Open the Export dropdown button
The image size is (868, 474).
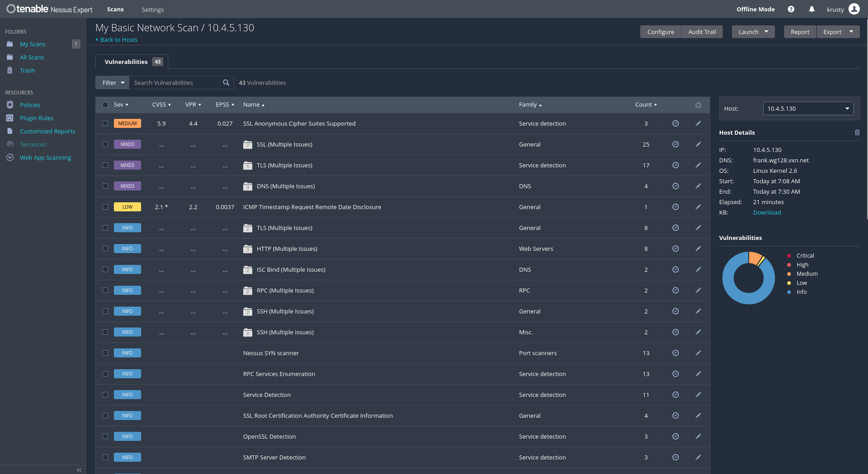[x=838, y=32]
